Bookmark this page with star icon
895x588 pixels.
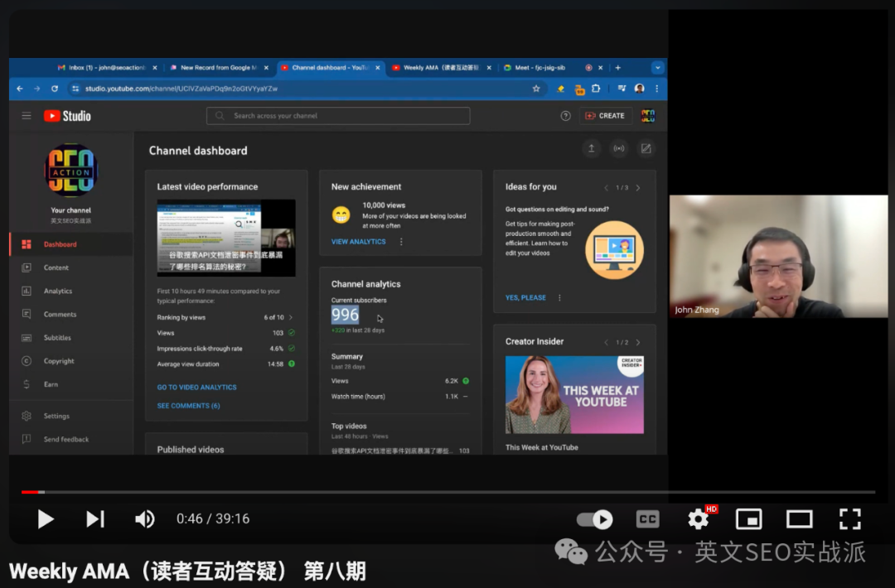tap(536, 89)
